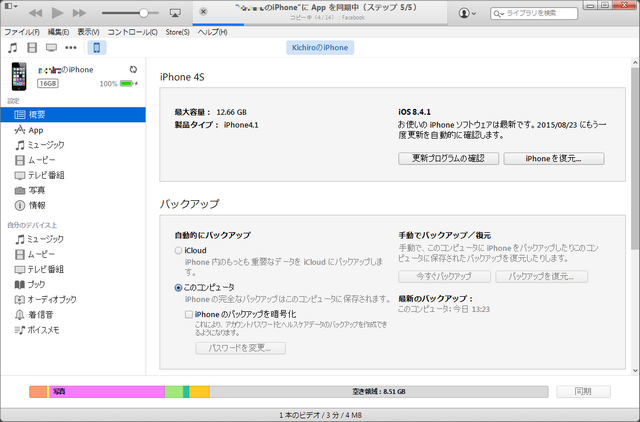
Task: Skip back to previous track
Action: [36, 13]
